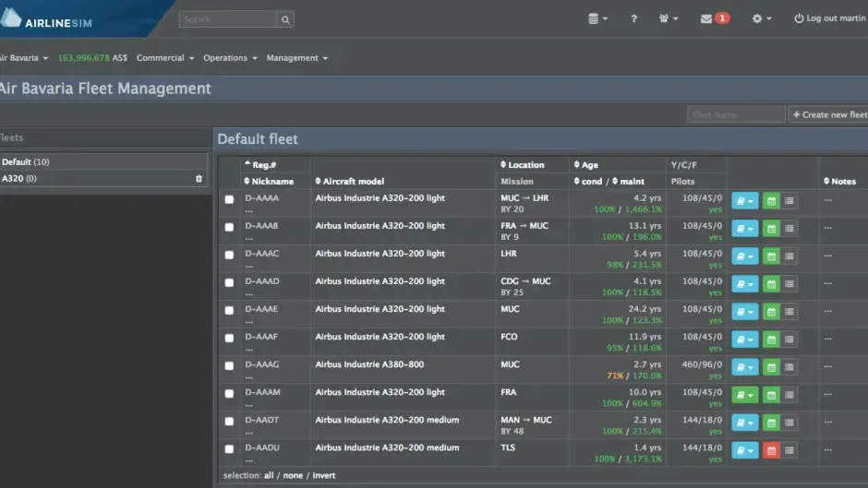The width and height of the screenshot is (868, 488).
Task: Open the Management menu
Action: [296, 58]
